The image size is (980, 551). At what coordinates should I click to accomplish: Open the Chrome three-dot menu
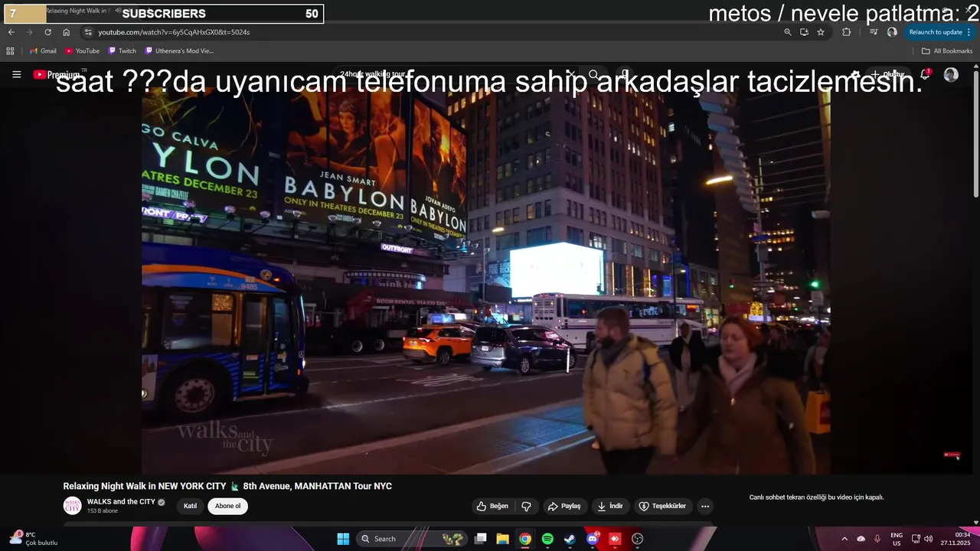969,32
